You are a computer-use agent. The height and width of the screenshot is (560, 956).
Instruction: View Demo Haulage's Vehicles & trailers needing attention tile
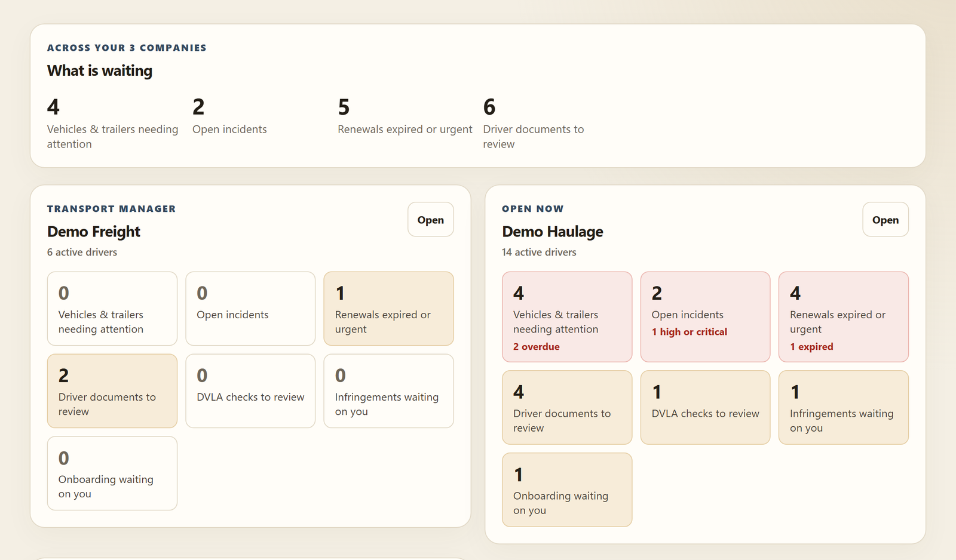tap(567, 317)
